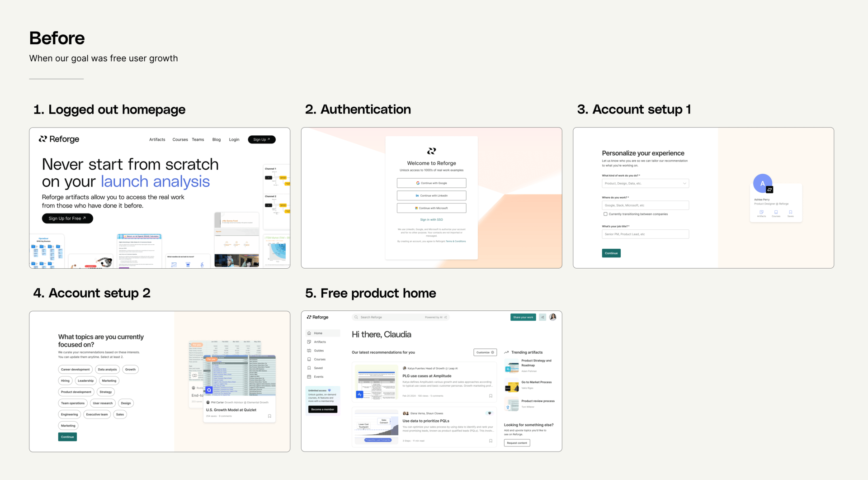Click the Saves icon on Ashlee Perry's profile card
This screenshot has width=868, height=480.
tap(790, 213)
